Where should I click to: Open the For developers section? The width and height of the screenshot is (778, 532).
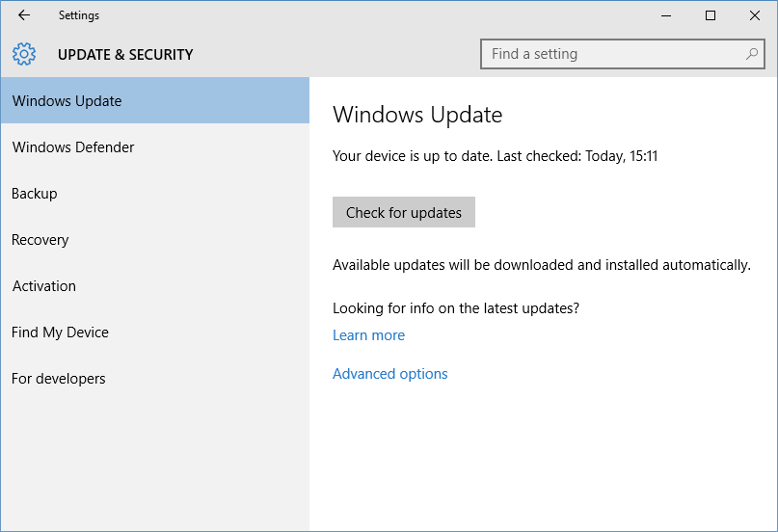(155, 379)
